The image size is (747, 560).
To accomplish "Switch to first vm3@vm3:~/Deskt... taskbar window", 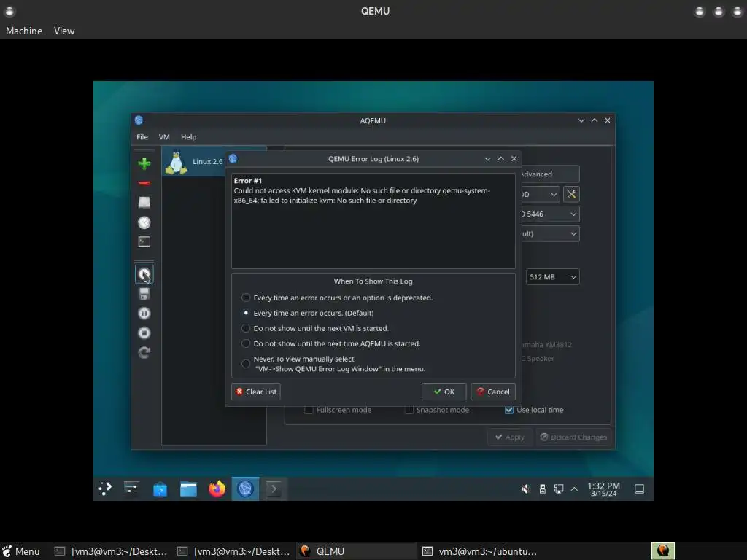I will click(111, 551).
